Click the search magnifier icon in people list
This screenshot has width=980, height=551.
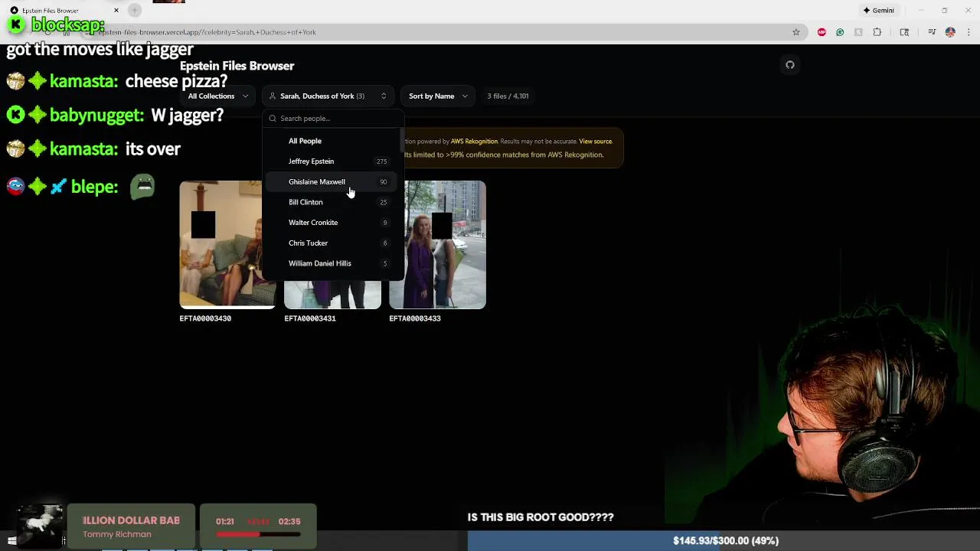(x=273, y=119)
